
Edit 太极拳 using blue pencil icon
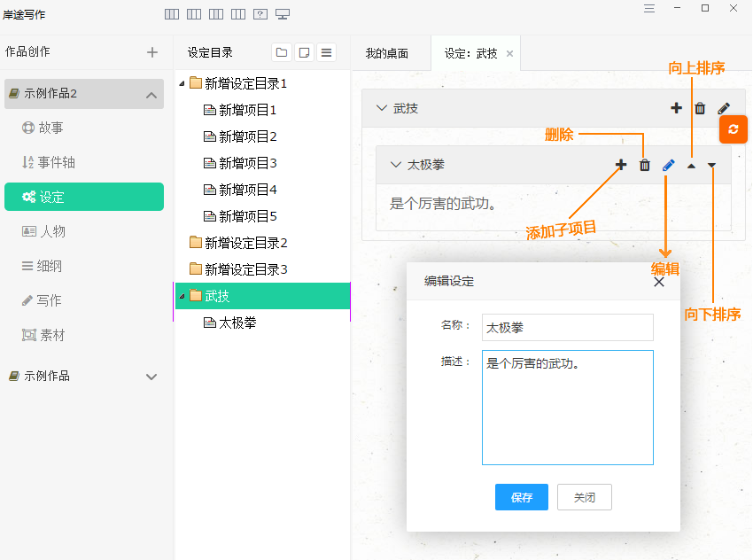pyautogui.click(x=669, y=165)
